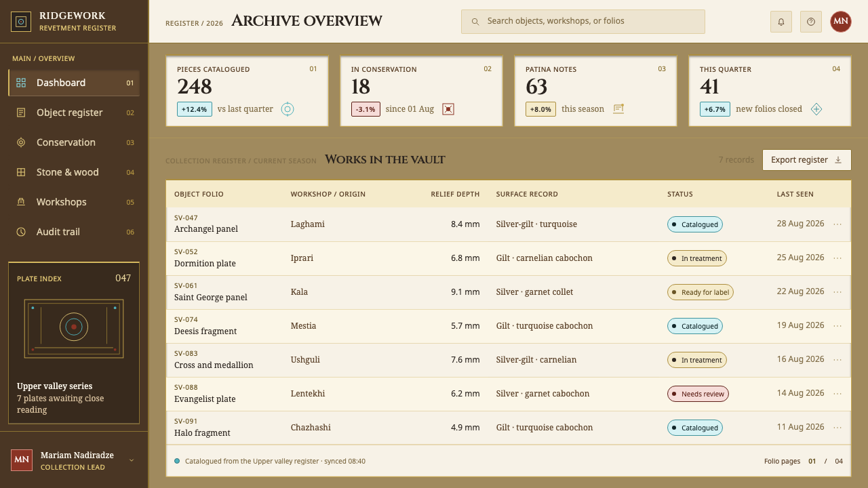The height and width of the screenshot is (488, 868).
Task: Click the Needs review status badge
Action: click(x=698, y=394)
